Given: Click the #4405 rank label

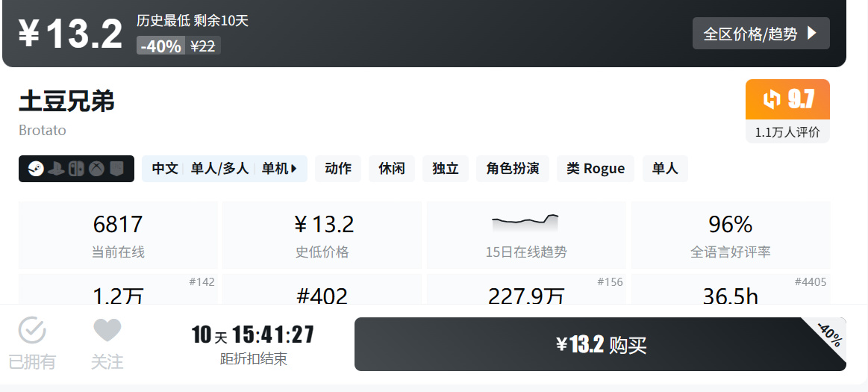Looking at the screenshot, I should pos(811,281).
